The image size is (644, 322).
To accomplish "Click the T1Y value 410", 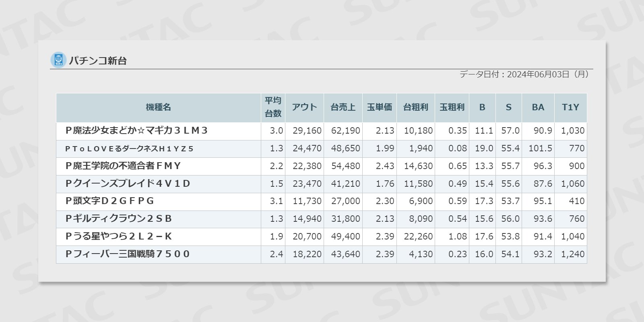I will point(577,201).
